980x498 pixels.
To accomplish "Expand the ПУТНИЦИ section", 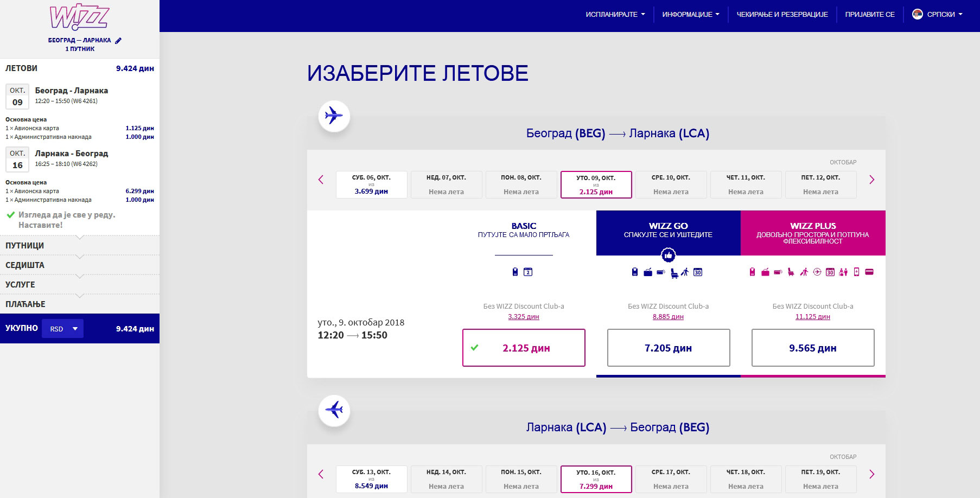I will click(80, 246).
